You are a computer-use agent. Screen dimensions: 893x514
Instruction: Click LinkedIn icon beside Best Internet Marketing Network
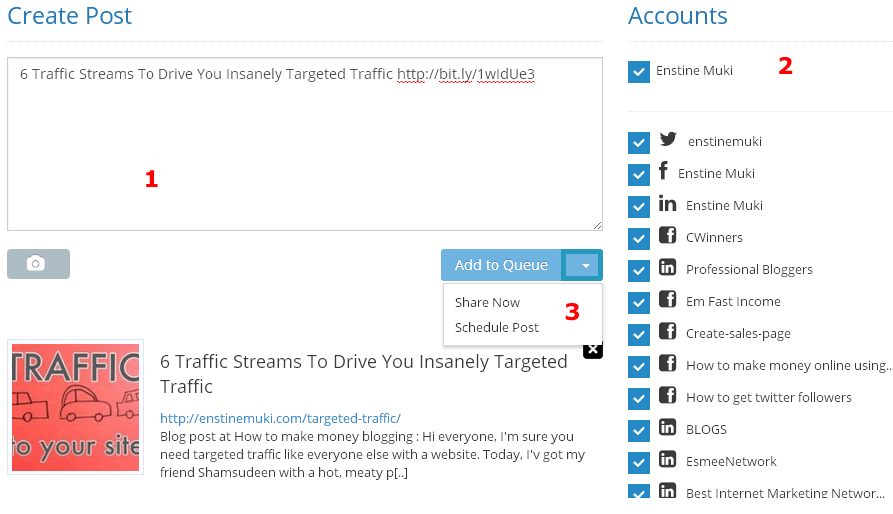[667, 490]
